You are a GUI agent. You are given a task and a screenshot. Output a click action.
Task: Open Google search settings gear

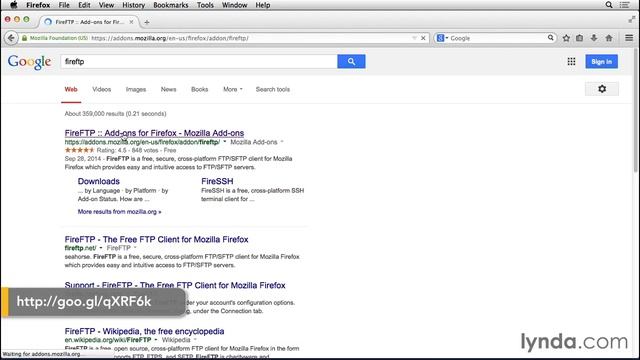point(602,89)
